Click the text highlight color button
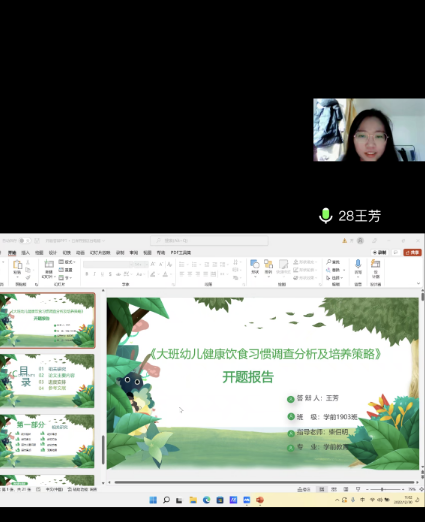The width and height of the screenshot is (425, 522). (153, 274)
